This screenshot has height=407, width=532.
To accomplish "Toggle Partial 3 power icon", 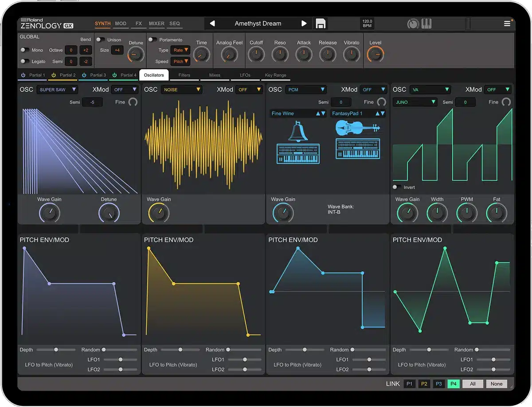I will [x=85, y=75].
